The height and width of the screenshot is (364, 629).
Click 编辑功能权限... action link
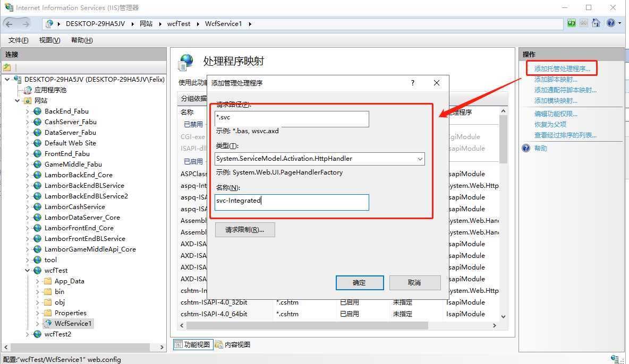(556, 114)
